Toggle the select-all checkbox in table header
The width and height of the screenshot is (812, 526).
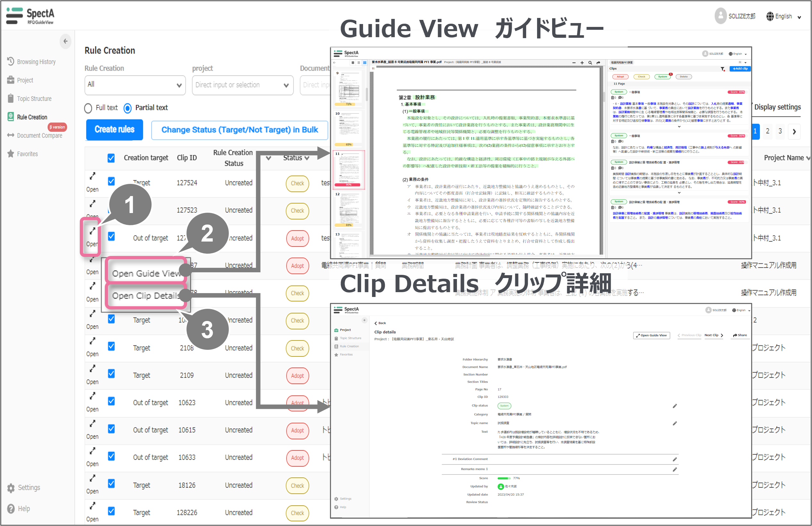111,158
